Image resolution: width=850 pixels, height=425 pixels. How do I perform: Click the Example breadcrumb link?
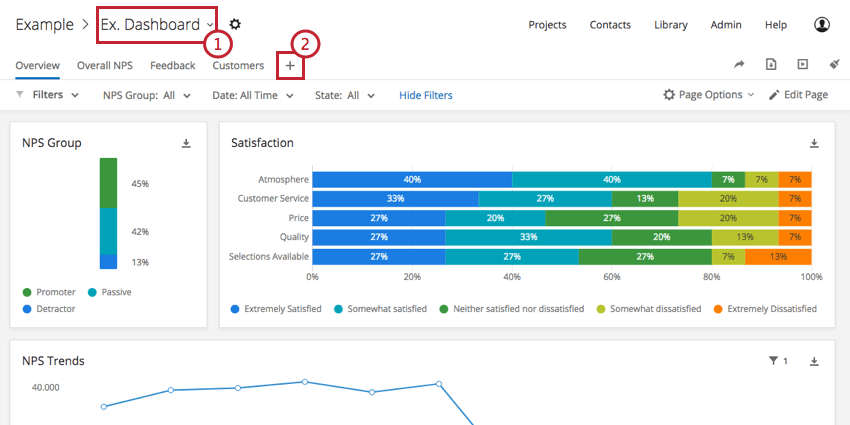[44, 24]
